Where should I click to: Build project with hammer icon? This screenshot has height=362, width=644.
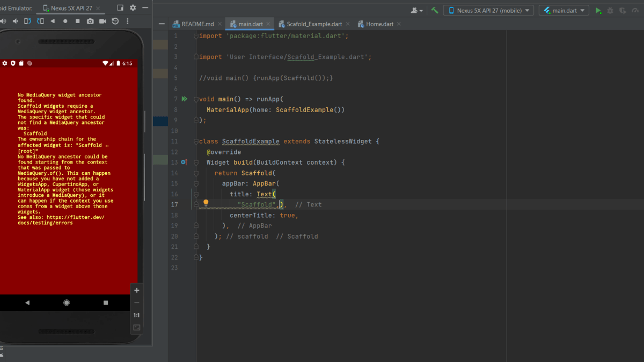pyautogui.click(x=435, y=10)
